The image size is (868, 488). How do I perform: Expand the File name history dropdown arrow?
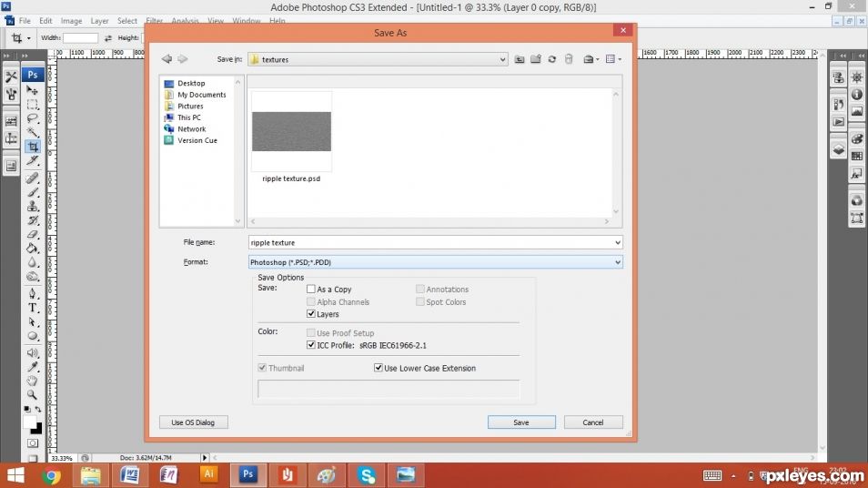pyautogui.click(x=617, y=242)
